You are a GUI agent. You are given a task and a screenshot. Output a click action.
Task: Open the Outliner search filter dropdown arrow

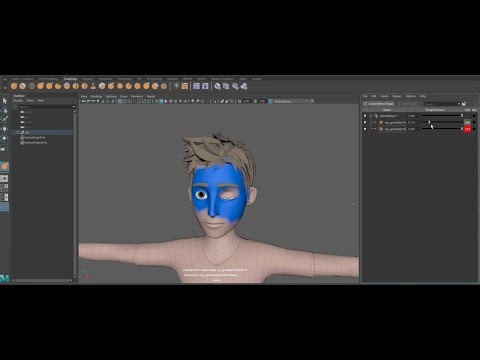74,107
